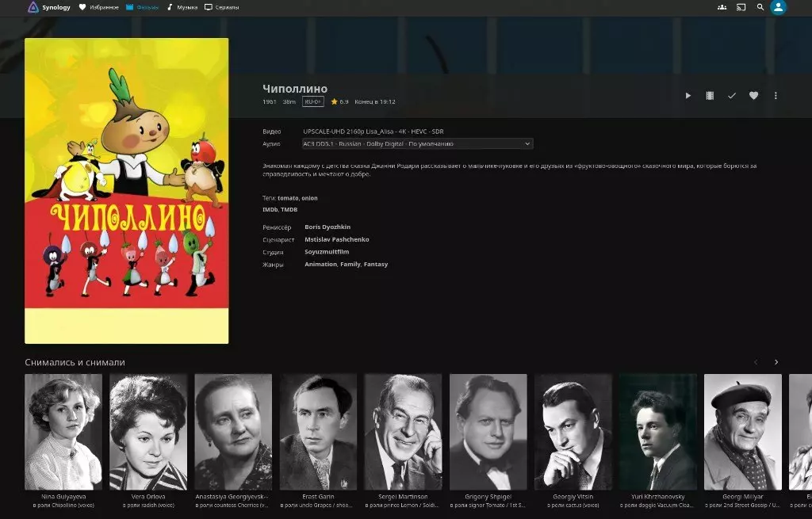The image size is (812, 519).
Task: Click the cast to device icon
Action: click(x=741, y=7)
